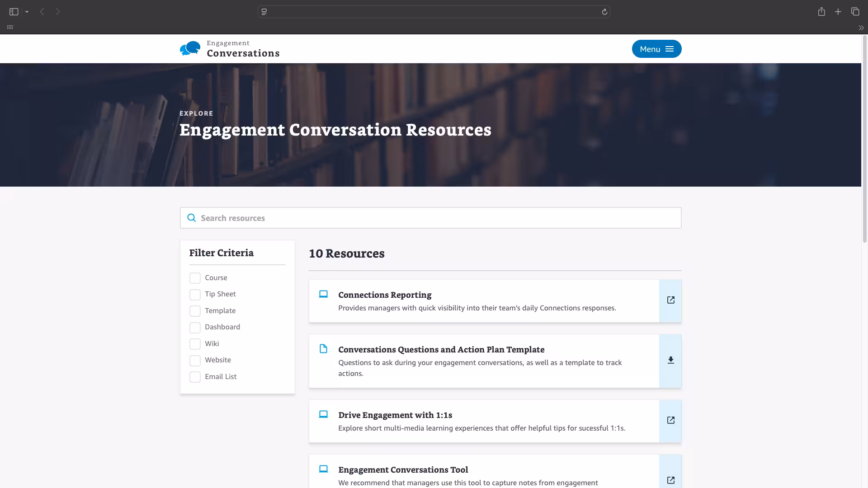The width and height of the screenshot is (868, 488).
Task: Check the Course filter checkbox
Action: tap(195, 278)
